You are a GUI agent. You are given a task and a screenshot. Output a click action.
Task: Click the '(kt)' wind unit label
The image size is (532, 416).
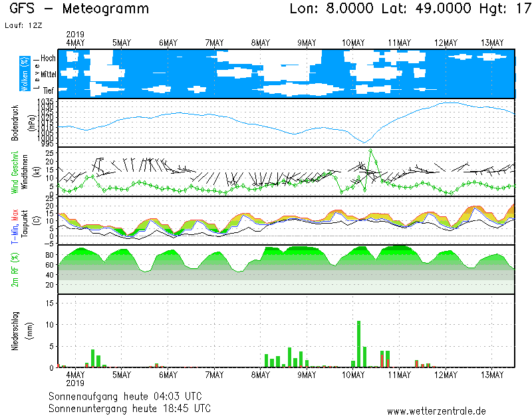click(x=37, y=172)
